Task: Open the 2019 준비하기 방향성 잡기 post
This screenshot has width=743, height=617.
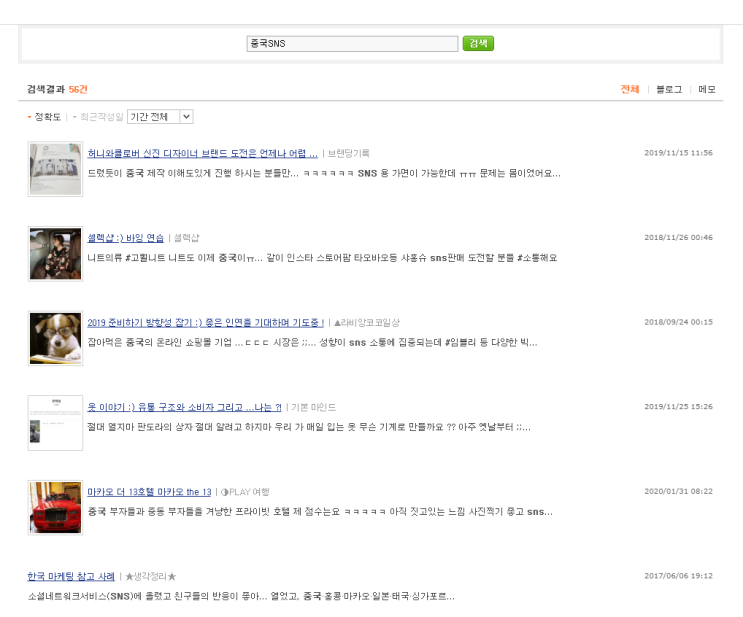Action: [206, 323]
